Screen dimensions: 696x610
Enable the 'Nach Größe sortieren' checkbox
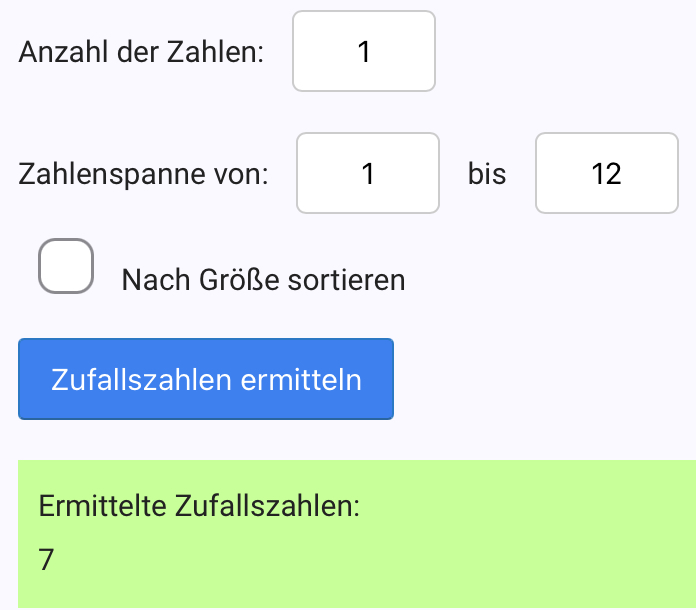pyautogui.click(x=66, y=267)
